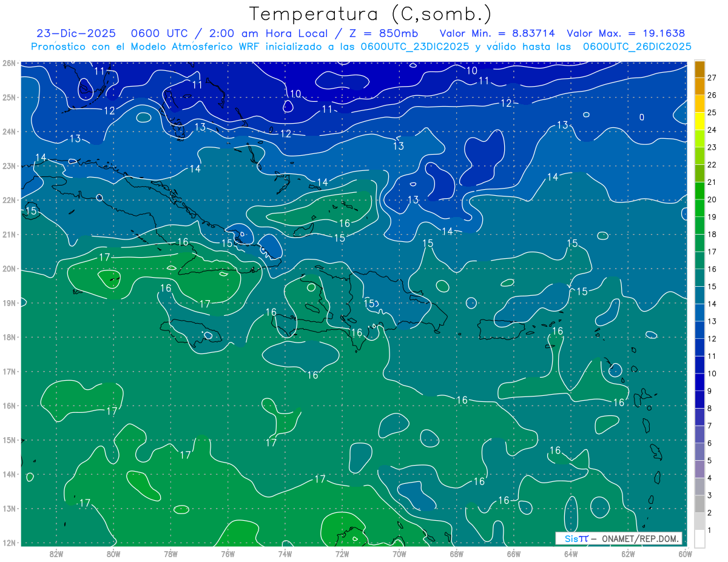Click the '80W' longitude axis label
728x562 pixels.
[113, 554]
